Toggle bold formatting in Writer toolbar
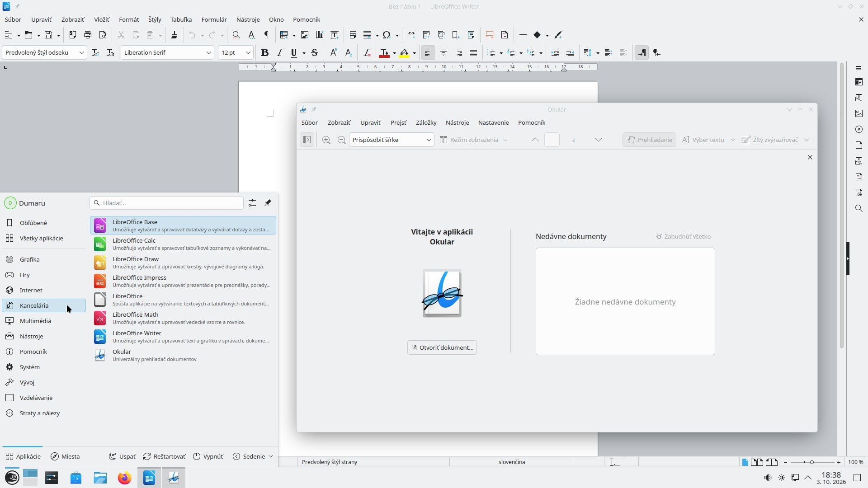This screenshot has height=488, width=868. pyautogui.click(x=265, y=53)
